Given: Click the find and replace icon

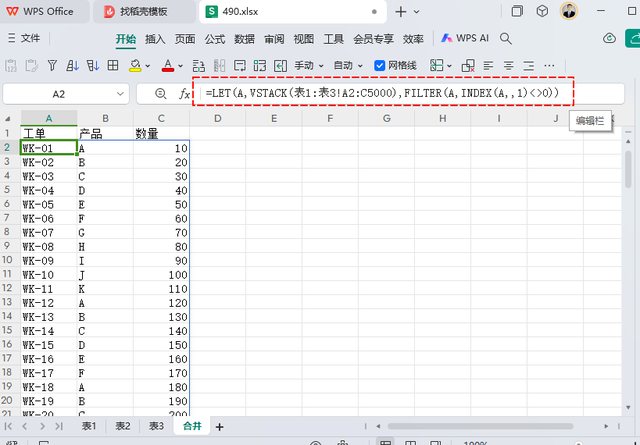Looking at the screenshot, I should tap(199, 65).
